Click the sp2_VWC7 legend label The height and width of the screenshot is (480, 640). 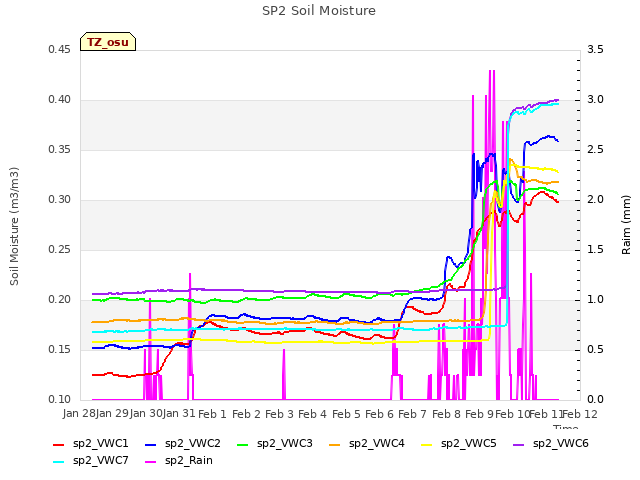pos(100,460)
